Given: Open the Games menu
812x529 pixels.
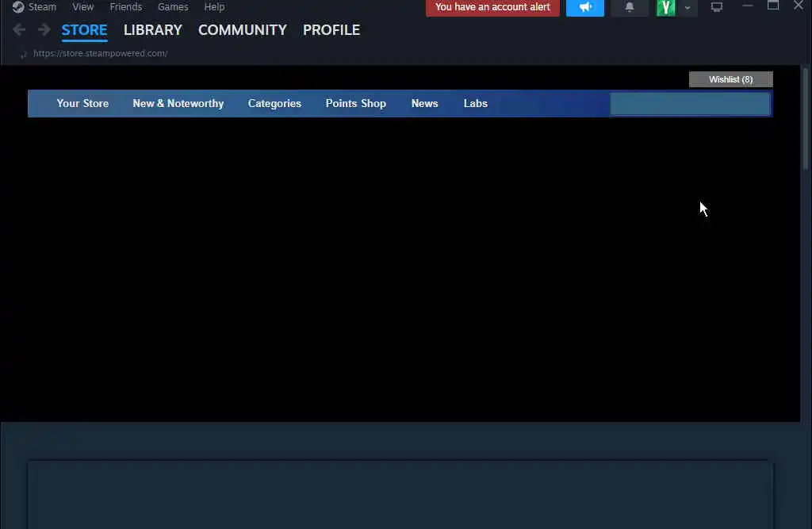Looking at the screenshot, I should pos(173,6).
